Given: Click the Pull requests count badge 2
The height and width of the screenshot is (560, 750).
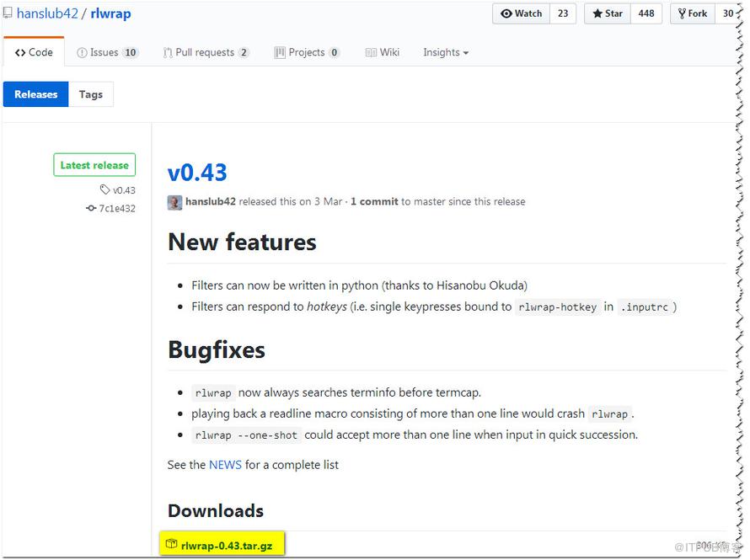Looking at the screenshot, I should 244,52.
